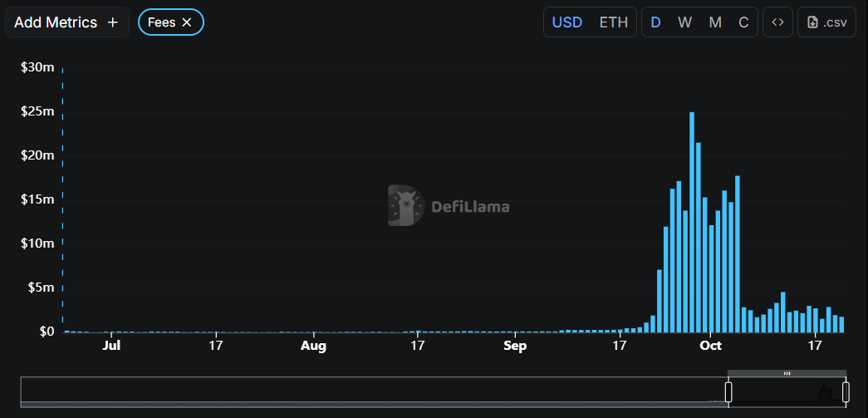
Task: Select the weekly (W) interval
Action: [684, 22]
